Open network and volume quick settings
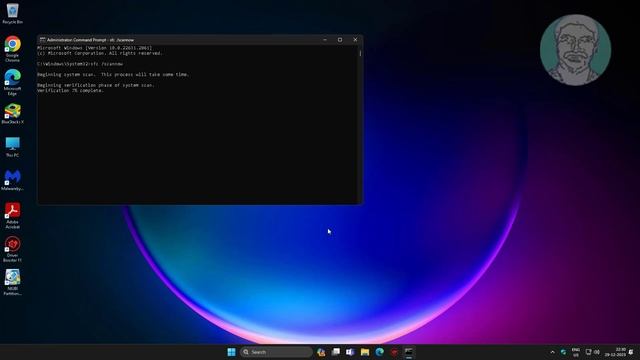The height and width of the screenshot is (360, 640). point(593,352)
